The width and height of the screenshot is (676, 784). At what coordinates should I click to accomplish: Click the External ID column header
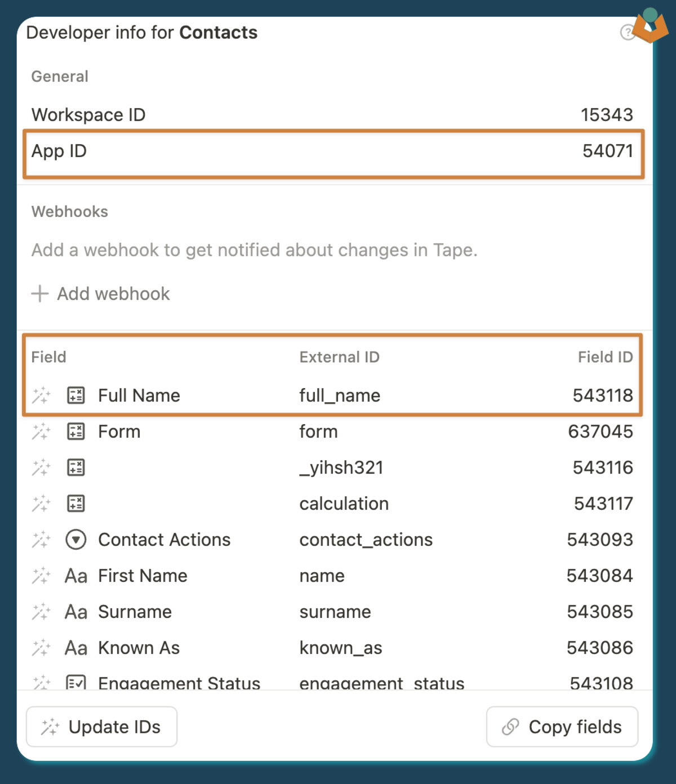pyautogui.click(x=340, y=357)
